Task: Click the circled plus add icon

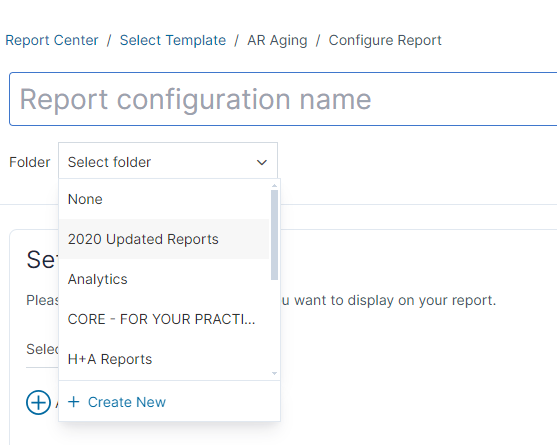Action: tap(38, 402)
